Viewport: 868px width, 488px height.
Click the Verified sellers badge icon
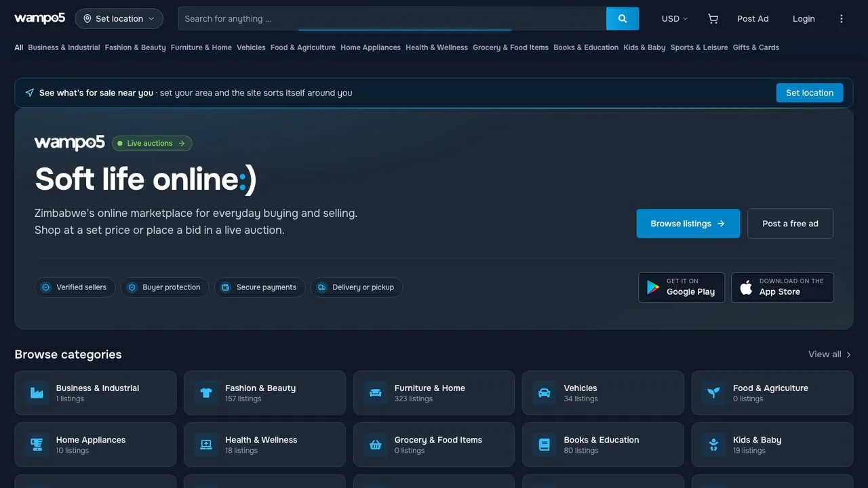point(46,287)
